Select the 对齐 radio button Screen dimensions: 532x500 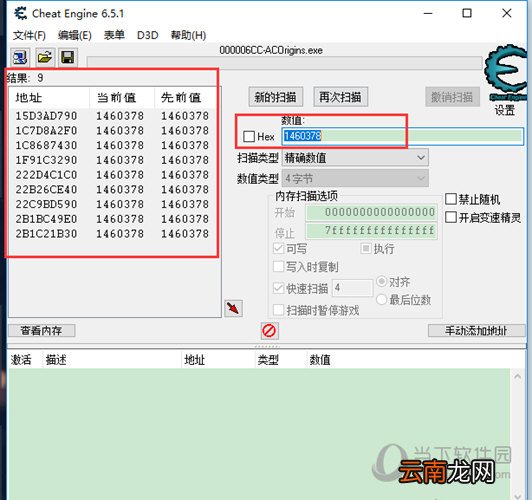click(382, 281)
